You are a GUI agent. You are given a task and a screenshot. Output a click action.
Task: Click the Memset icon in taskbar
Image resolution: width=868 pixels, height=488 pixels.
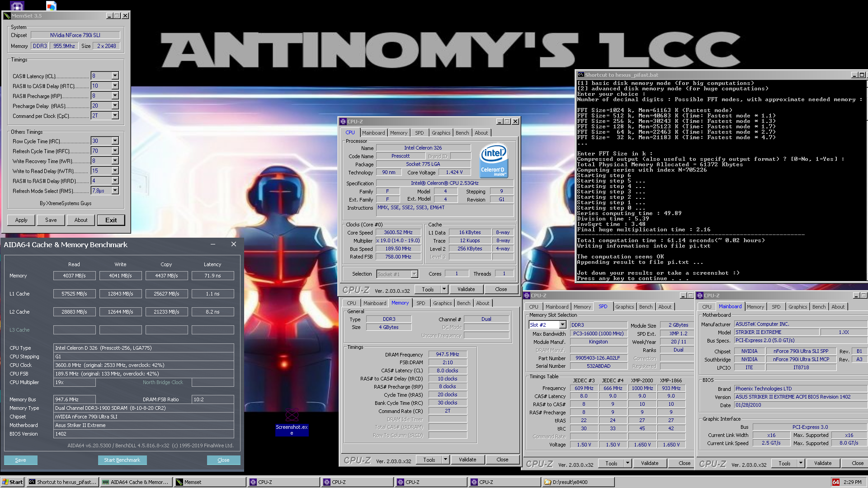(x=179, y=482)
